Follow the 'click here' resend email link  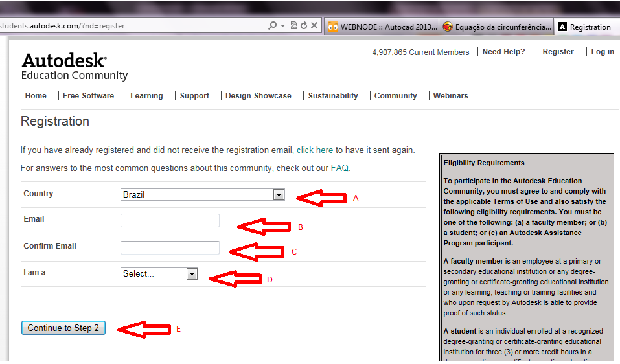tap(314, 150)
